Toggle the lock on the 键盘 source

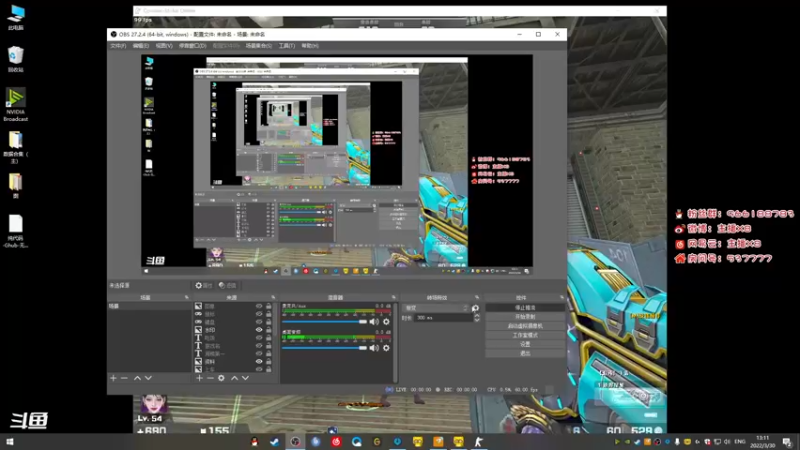click(269, 322)
